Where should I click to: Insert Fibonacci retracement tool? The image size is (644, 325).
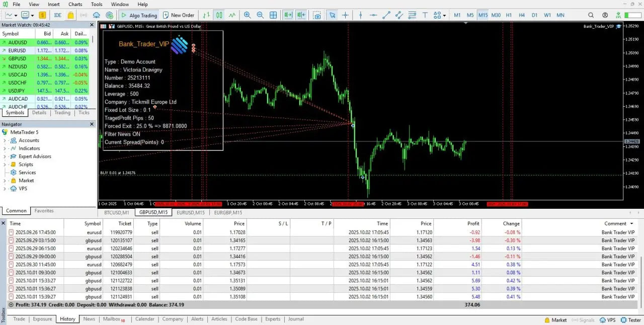point(412,15)
